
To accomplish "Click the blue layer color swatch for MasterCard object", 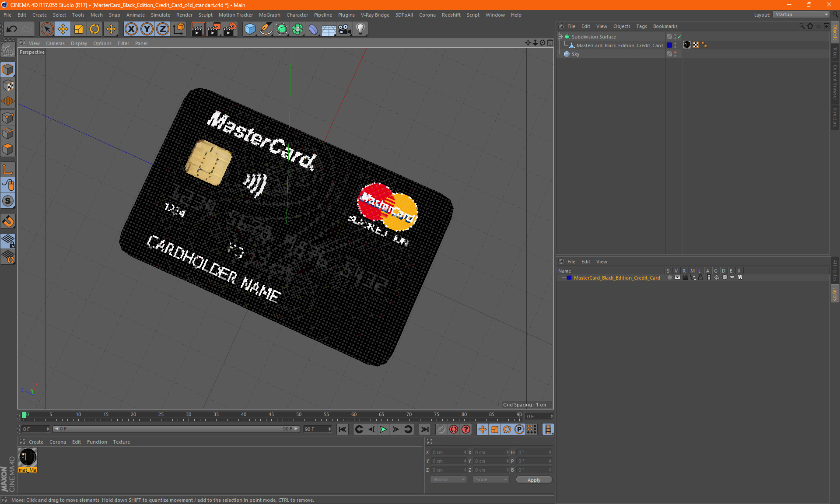I will coord(669,45).
